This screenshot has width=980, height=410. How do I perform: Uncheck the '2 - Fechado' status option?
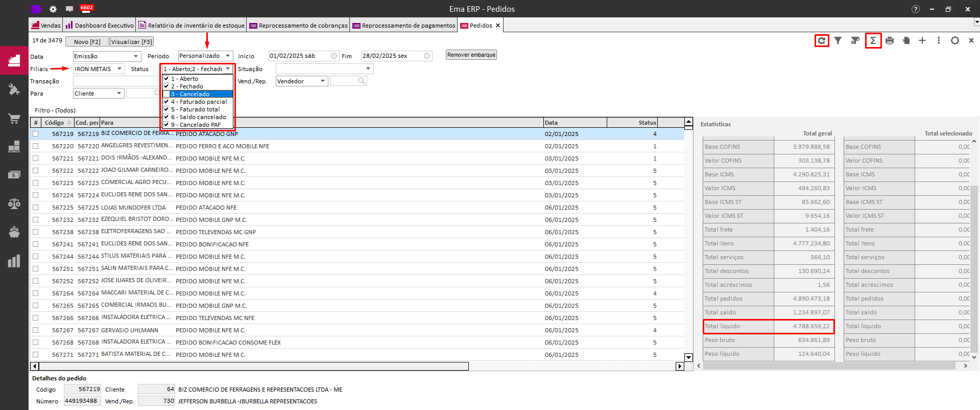(166, 86)
